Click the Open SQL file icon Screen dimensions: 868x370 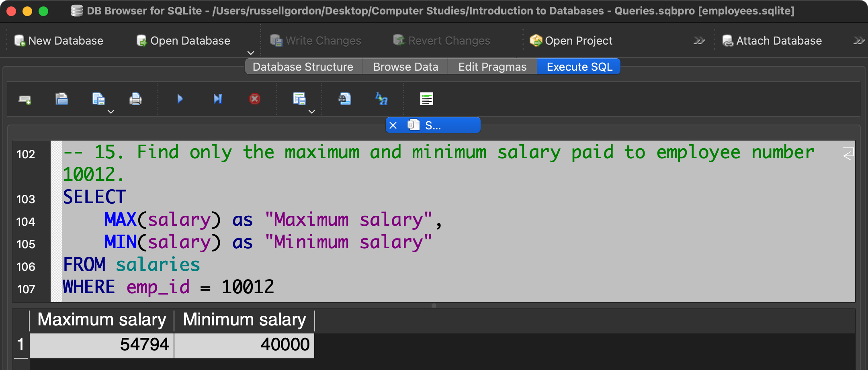click(x=61, y=99)
